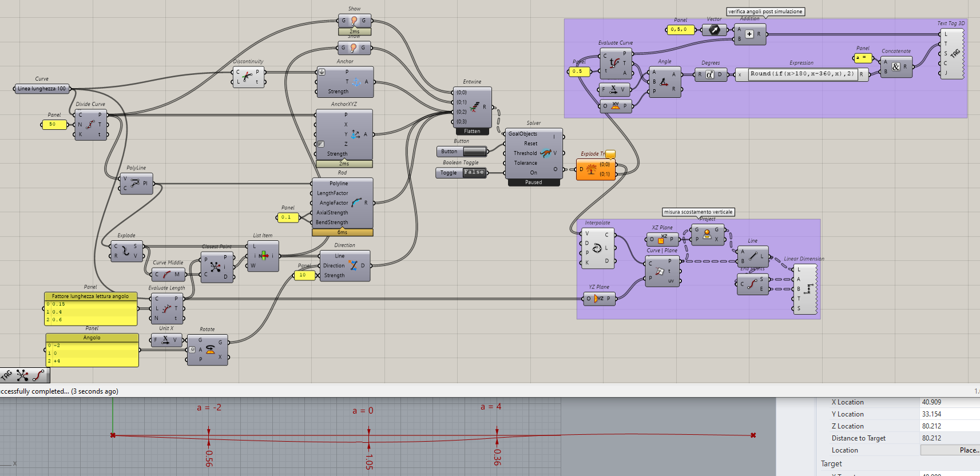
Task: Click the XZ Plane component icon
Action: pyautogui.click(x=662, y=239)
